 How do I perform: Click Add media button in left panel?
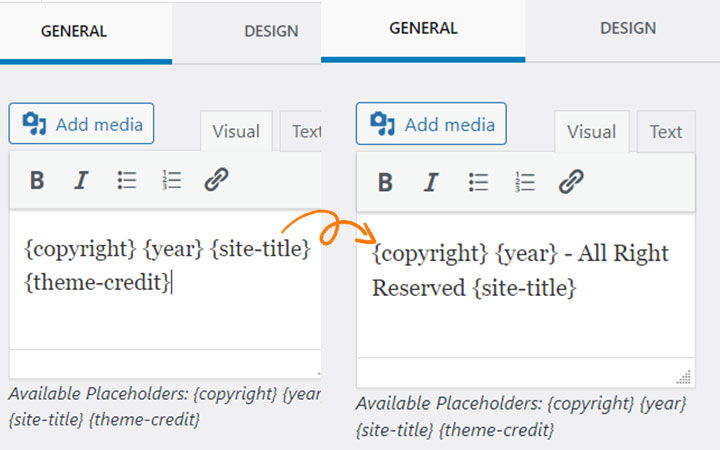click(x=81, y=124)
